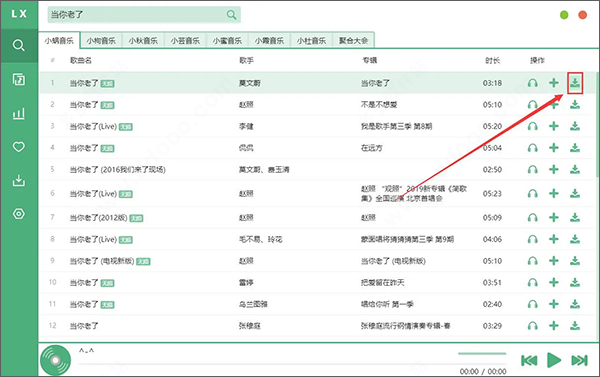Screen dimensions: 600x377
Task: Play row 10 song lasting 03:51
Action: 532,282
